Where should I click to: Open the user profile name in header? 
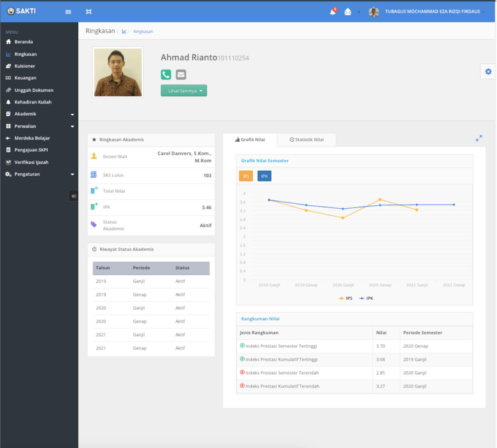click(x=432, y=12)
